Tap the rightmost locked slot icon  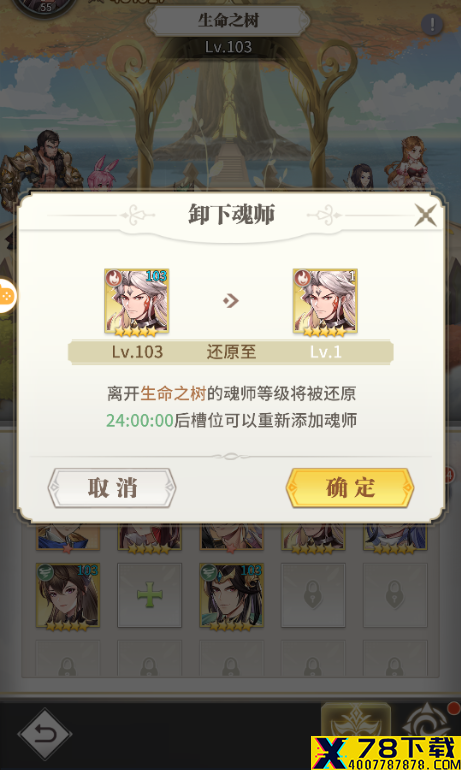(x=395, y=595)
